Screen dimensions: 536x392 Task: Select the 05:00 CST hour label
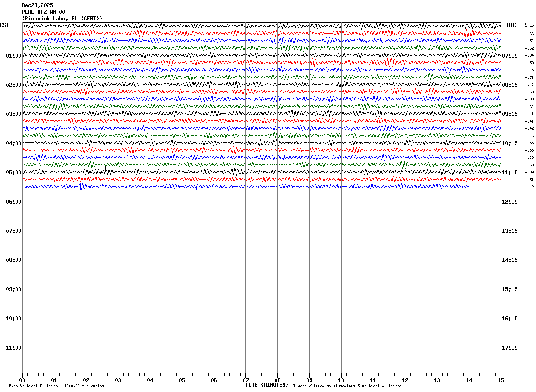coord(14,173)
